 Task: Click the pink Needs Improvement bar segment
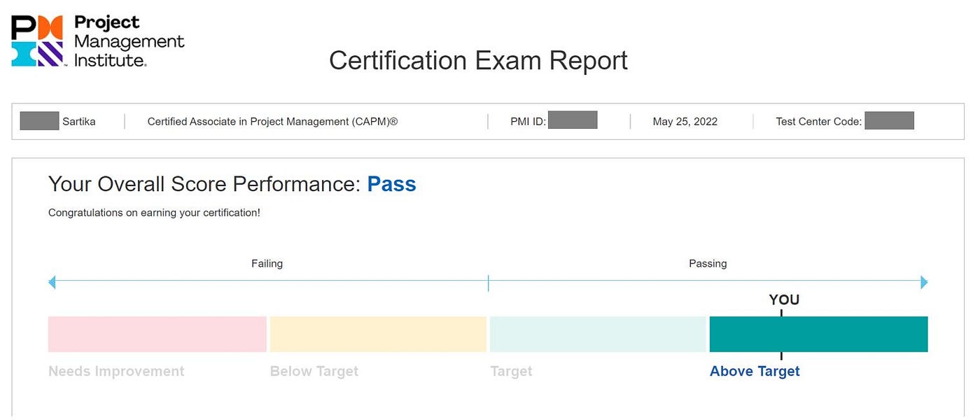pos(157,334)
